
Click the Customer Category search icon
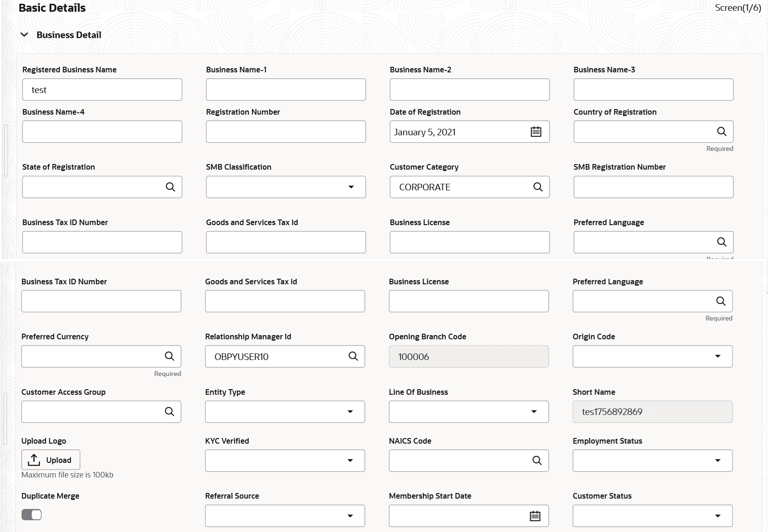coord(538,187)
